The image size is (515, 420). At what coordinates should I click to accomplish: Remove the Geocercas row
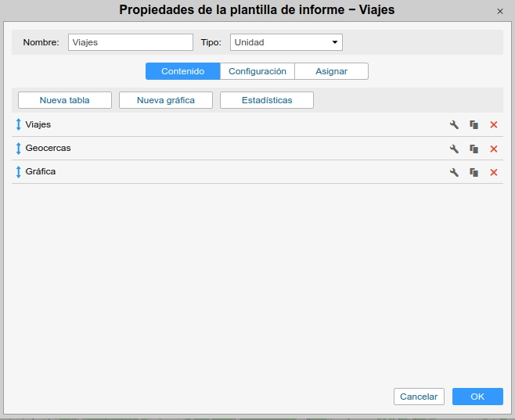[494, 149]
